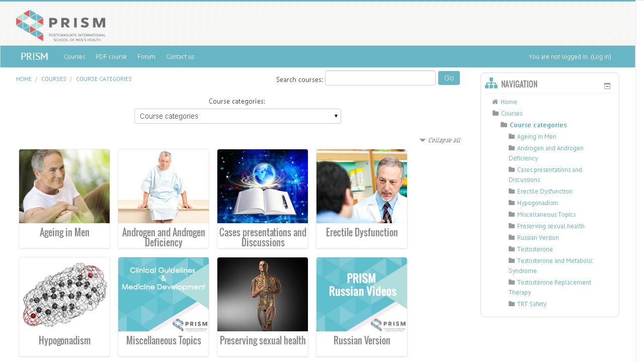Select Home in navigation tree
This screenshot has width=644, height=362.
click(x=509, y=102)
